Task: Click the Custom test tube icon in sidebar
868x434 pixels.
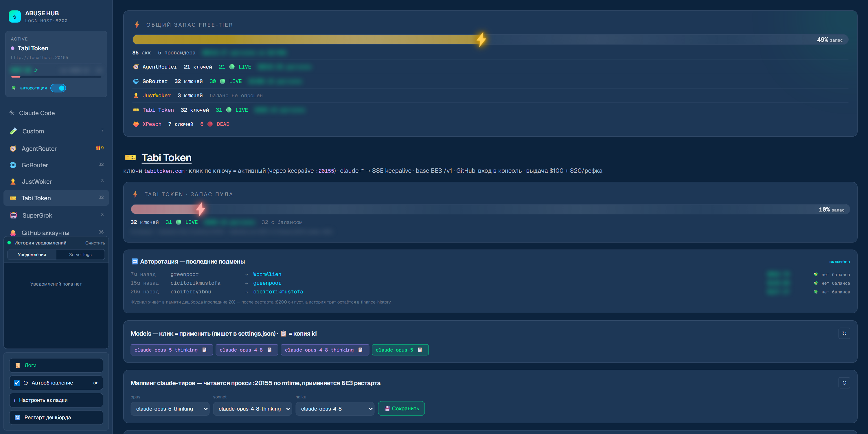Action: pyautogui.click(x=14, y=131)
